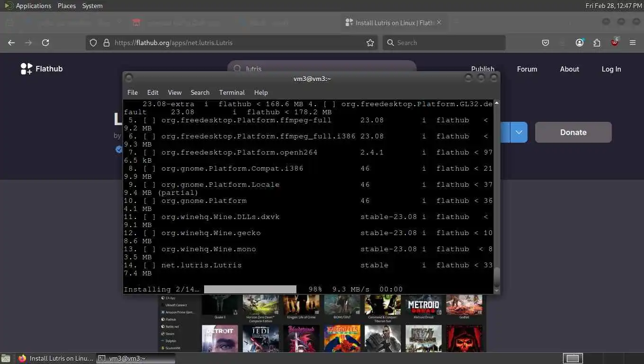This screenshot has width=644, height=364.
Task: Open Firefox hamburger application menu
Action: tap(633, 43)
